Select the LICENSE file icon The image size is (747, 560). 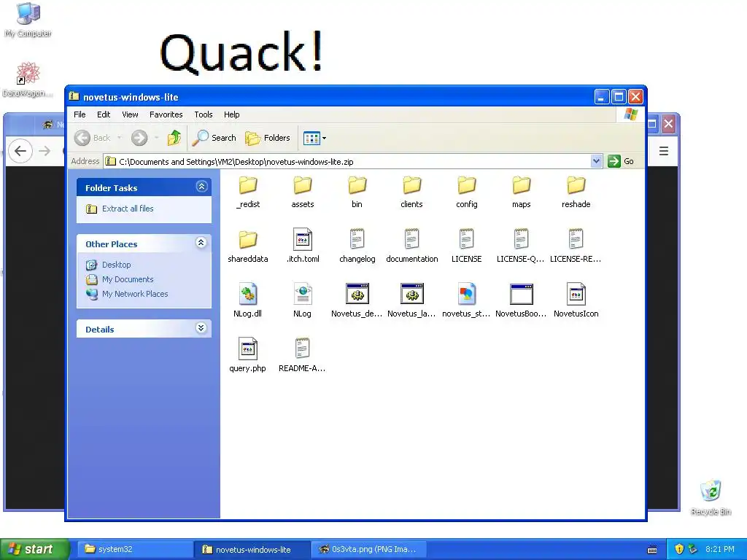[x=466, y=239]
